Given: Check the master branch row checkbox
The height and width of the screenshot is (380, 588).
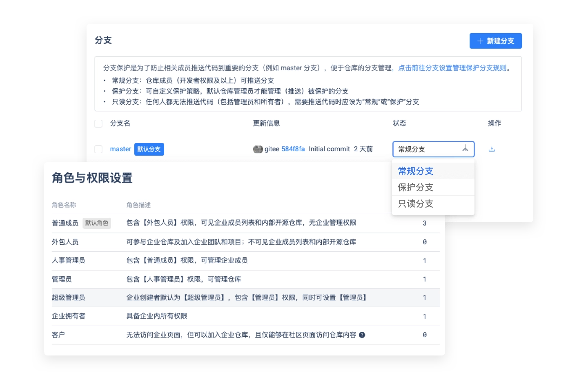Looking at the screenshot, I should coord(98,149).
